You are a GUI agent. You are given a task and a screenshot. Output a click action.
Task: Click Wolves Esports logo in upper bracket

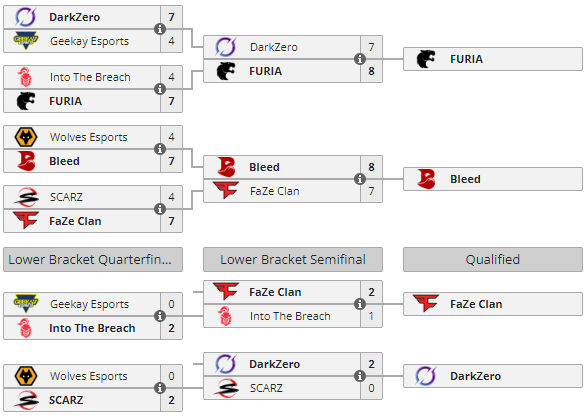pyautogui.click(x=26, y=137)
